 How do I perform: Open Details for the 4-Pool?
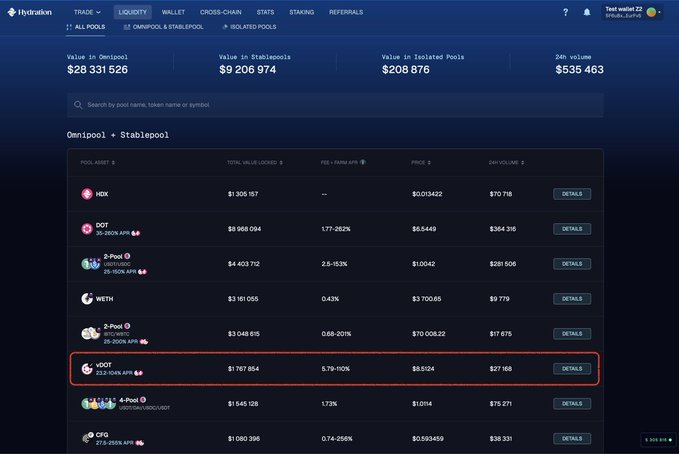[x=572, y=403]
